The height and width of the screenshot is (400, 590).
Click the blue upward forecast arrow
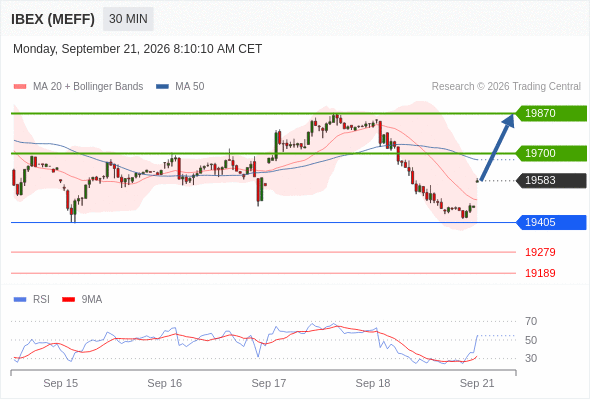click(497, 148)
